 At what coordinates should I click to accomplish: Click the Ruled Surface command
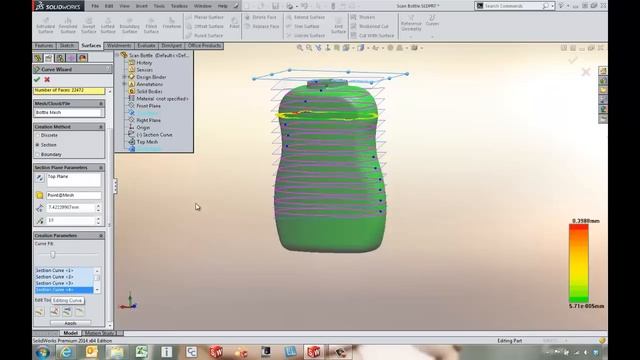(x=204, y=36)
